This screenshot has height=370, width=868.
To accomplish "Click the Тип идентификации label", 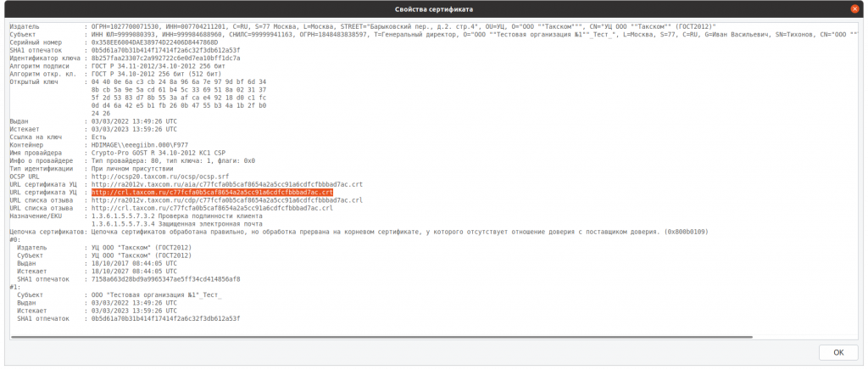I will pos(42,168).
